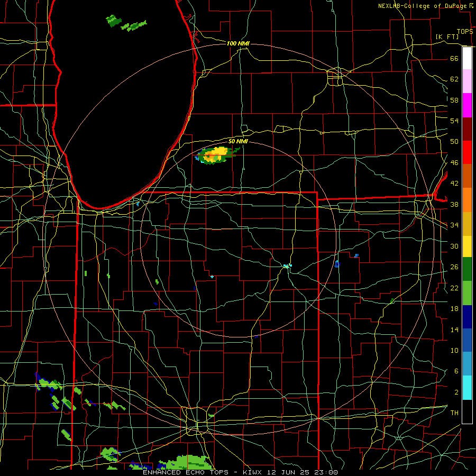Click the legend value 34

[454, 225]
